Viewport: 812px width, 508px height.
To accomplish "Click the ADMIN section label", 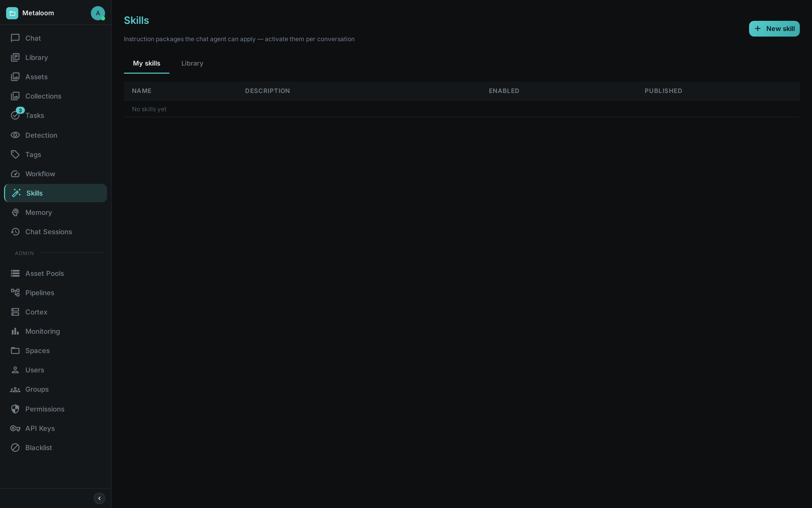I will point(25,253).
